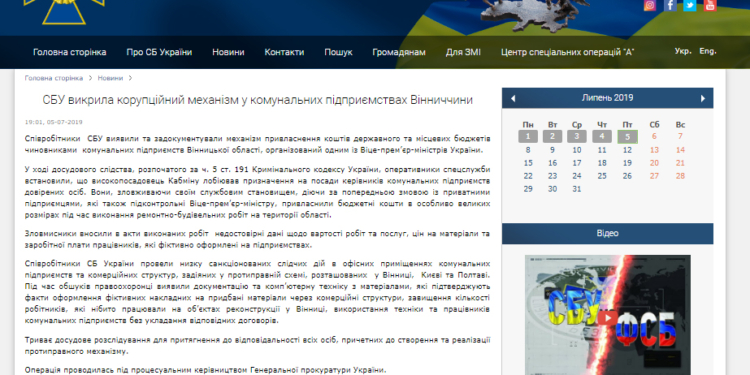750x375 pixels.
Task: Click calendar date 10
Action: [577, 150]
